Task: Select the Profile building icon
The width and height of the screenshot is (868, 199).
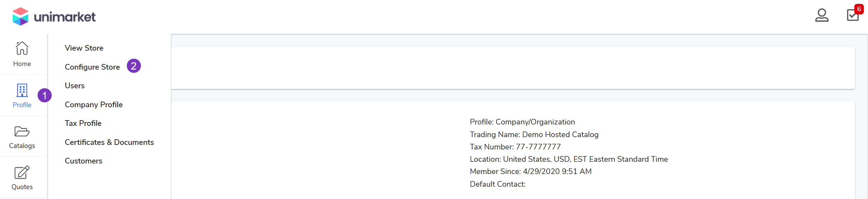Action: point(22,91)
